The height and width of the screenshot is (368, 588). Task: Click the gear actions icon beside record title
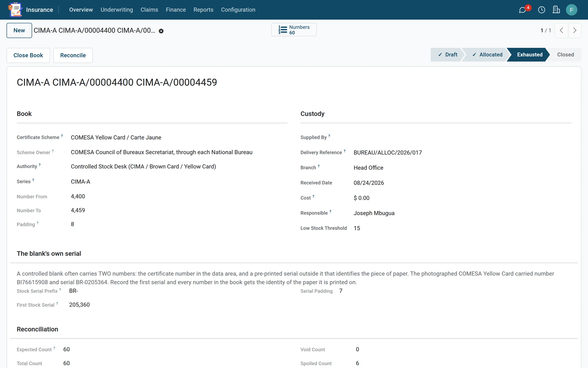pyautogui.click(x=161, y=31)
